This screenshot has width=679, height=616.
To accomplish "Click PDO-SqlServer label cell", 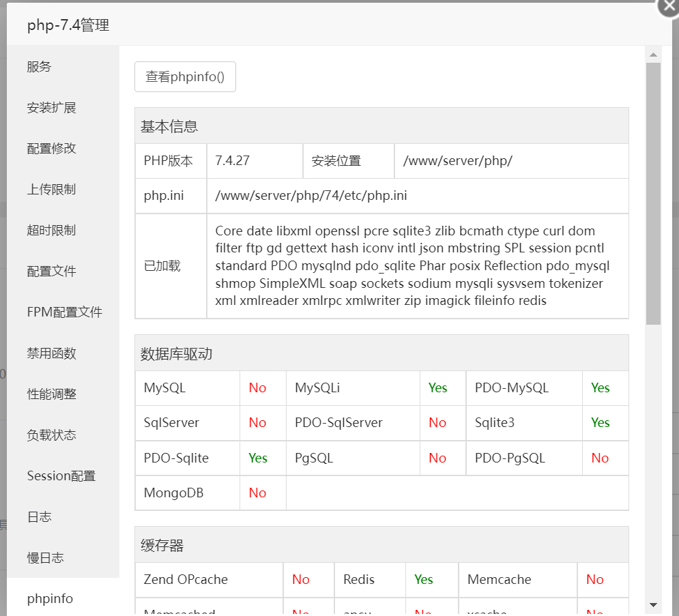I will [353, 423].
